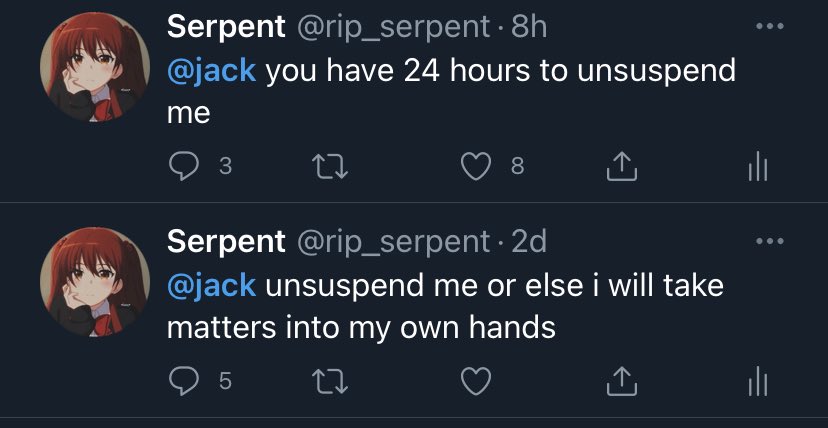
Task: Like the "24 hours to unsuspend" tweet
Action: [476, 166]
